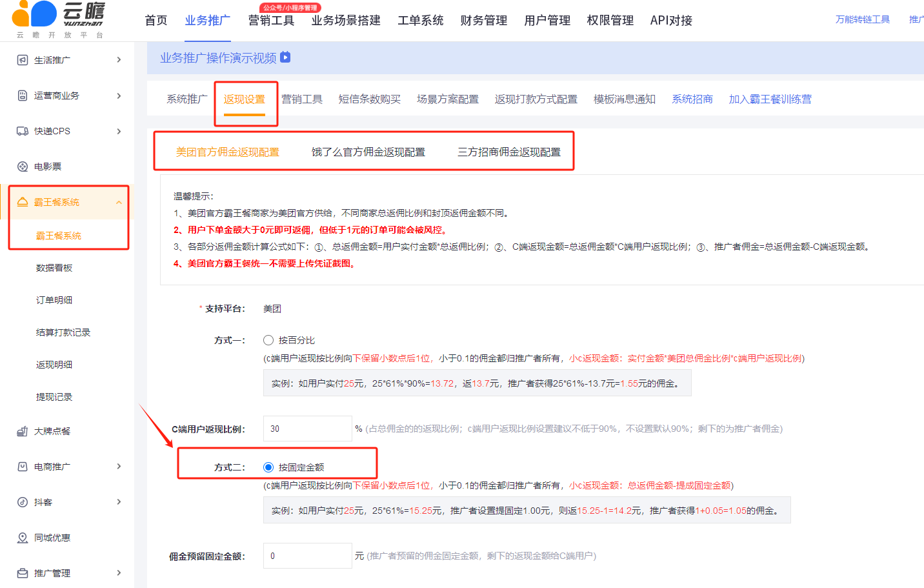Click C端用户返现比例 input field
The width and height of the screenshot is (924, 588).
(x=308, y=429)
